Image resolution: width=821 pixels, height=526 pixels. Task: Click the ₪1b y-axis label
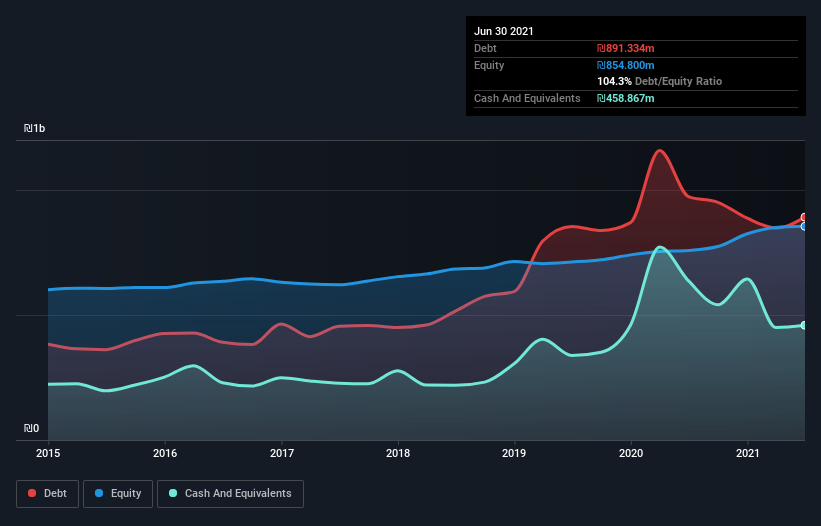35,128
